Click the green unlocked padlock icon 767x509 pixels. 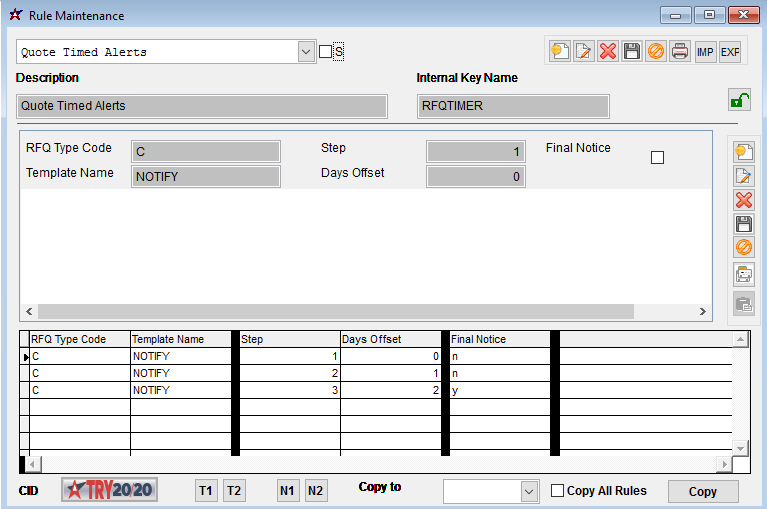click(x=739, y=100)
